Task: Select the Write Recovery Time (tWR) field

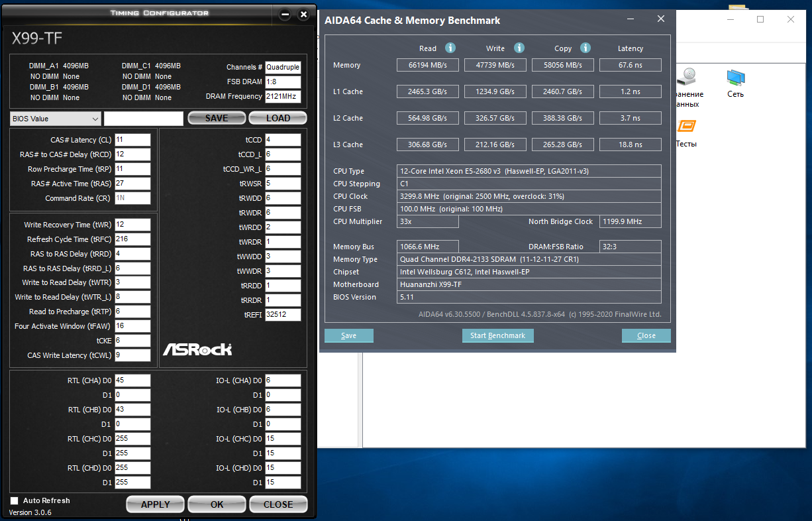Action: click(132, 225)
